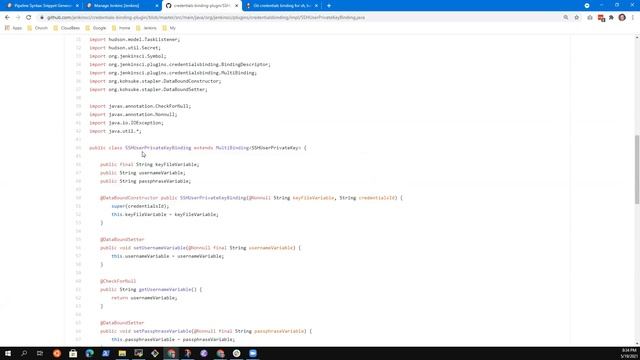Launch the orange circle app on taskbar
Screen dimensions: 640x360
[57, 353]
